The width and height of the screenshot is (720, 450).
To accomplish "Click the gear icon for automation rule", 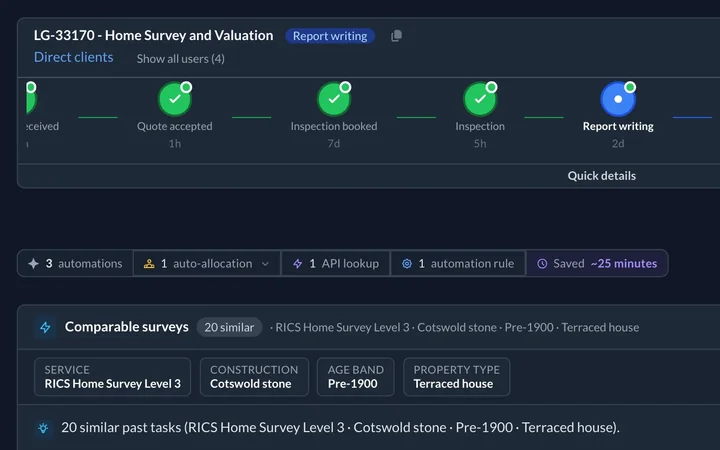I will [407, 264].
